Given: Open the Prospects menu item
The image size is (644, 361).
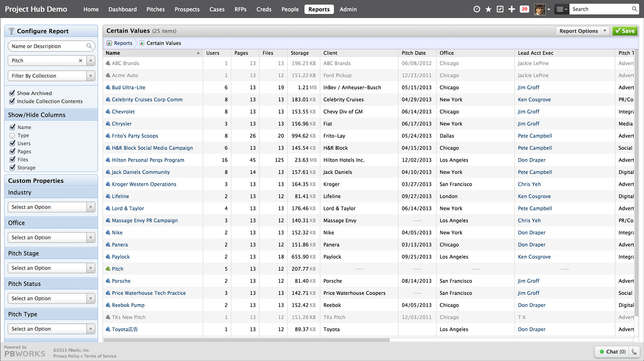Looking at the screenshot, I should 187,9.
